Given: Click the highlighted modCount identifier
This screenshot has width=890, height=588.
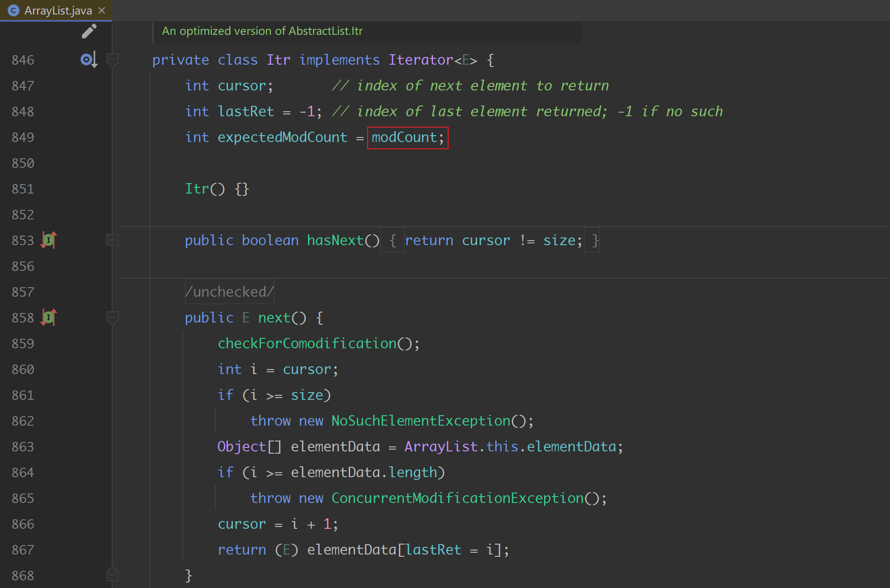Looking at the screenshot, I should click(404, 138).
